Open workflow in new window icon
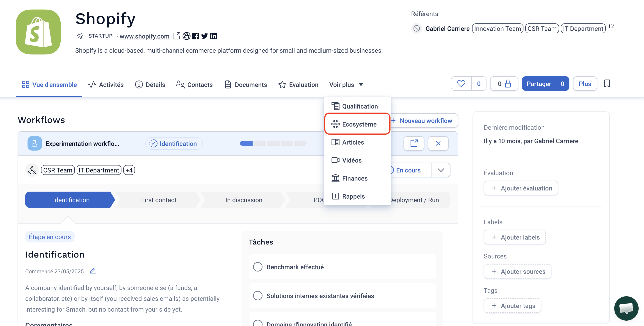 tap(414, 143)
